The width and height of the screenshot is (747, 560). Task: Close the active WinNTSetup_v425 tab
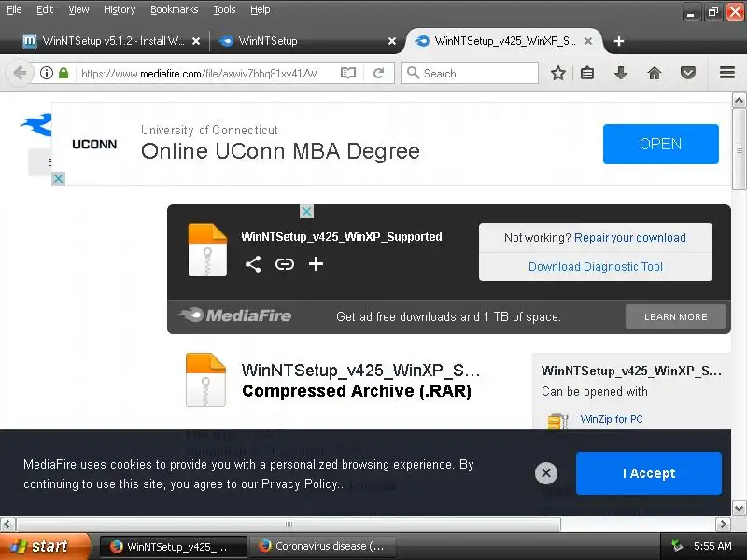click(x=588, y=41)
